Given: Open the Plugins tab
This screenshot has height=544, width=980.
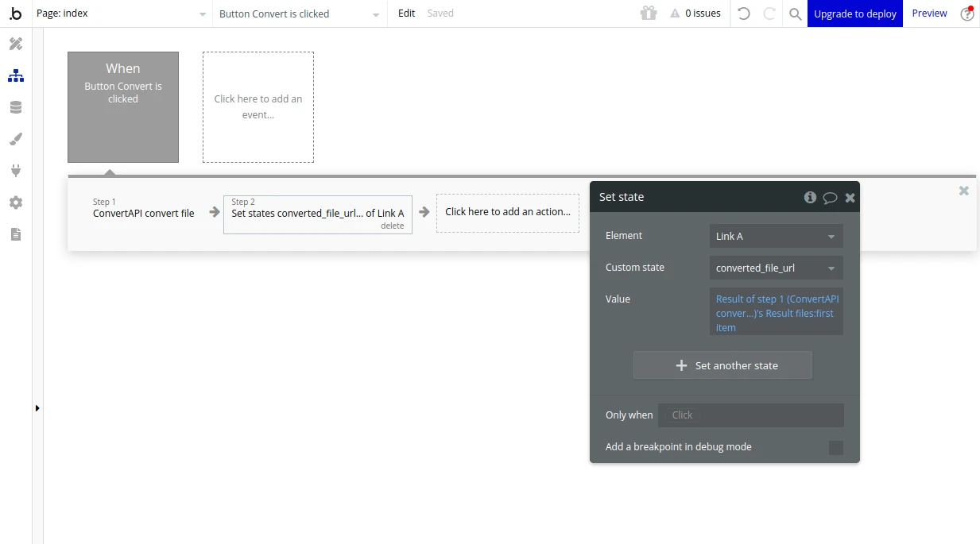Looking at the screenshot, I should 16,170.
